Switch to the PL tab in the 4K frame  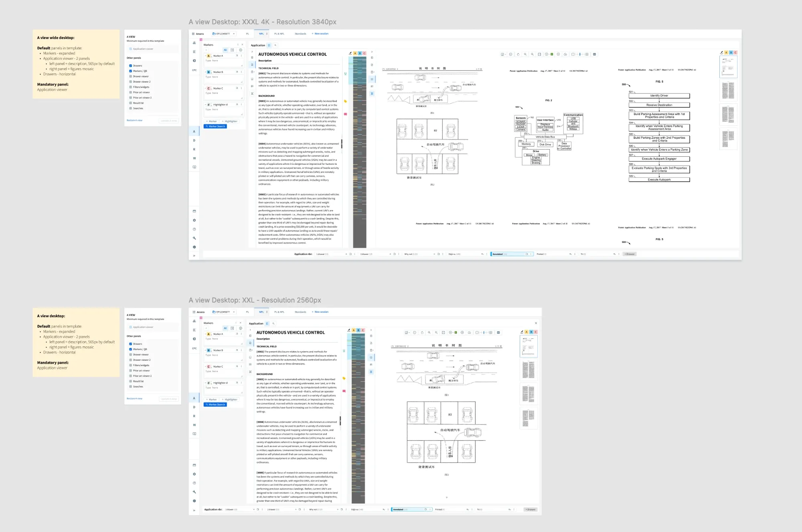click(247, 34)
